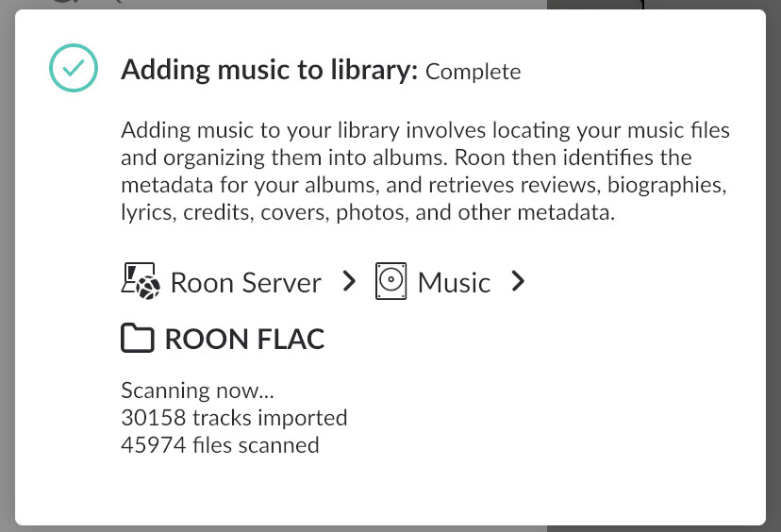Click the library description paragraph
This screenshot has width=781, height=532.
pos(424,171)
